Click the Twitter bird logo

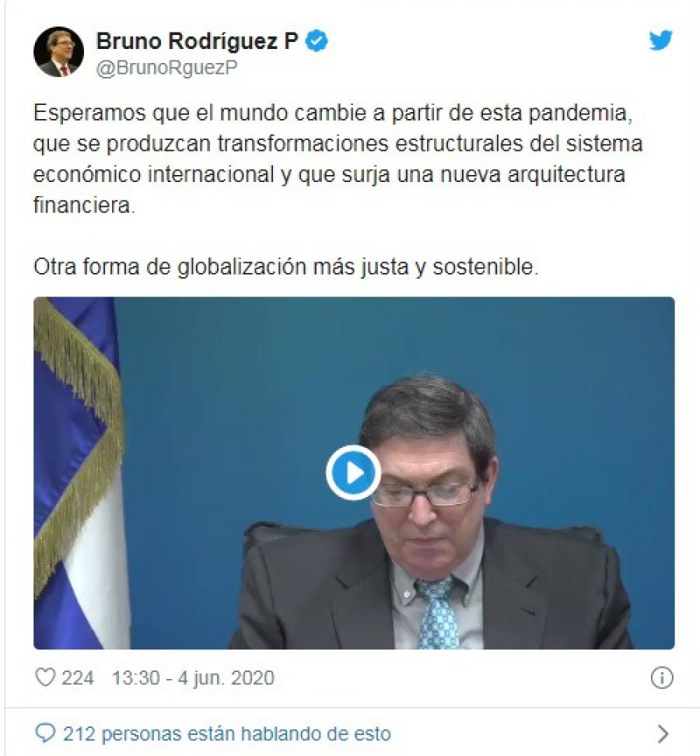click(660, 40)
